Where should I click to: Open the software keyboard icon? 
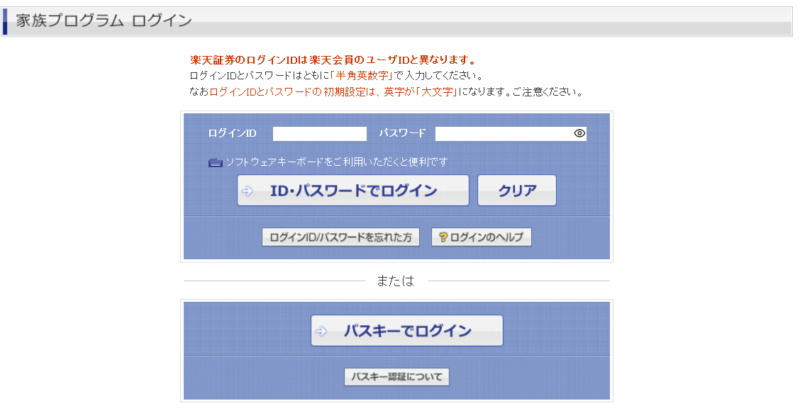click(x=215, y=162)
